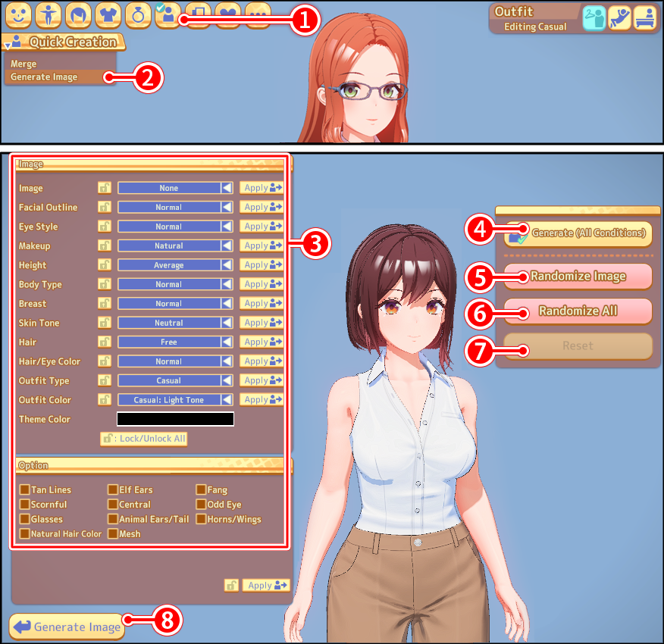The width and height of the screenshot is (664, 644).
Task: Switch to the casual outfit hanger icon
Action: tap(594, 17)
